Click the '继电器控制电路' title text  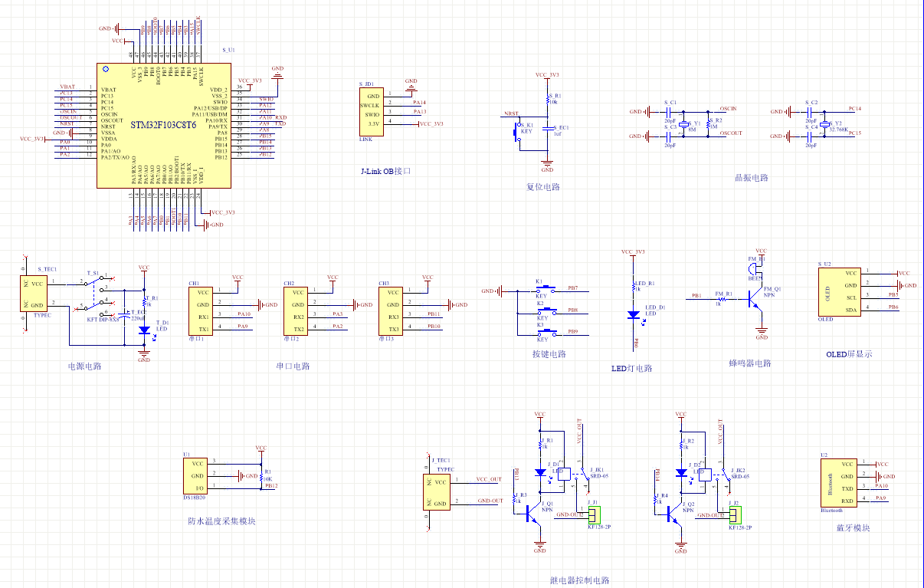(579, 580)
